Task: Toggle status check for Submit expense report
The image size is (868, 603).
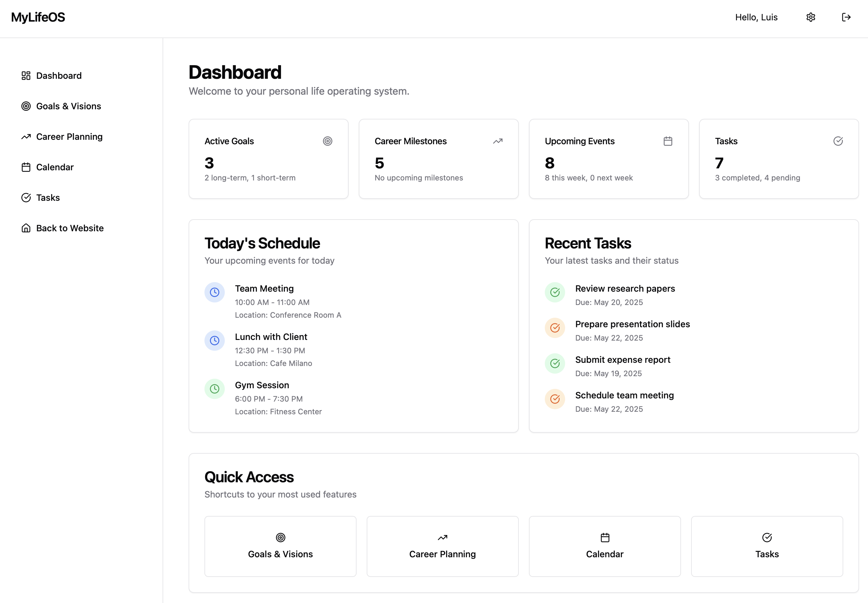Action: tap(555, 363)
